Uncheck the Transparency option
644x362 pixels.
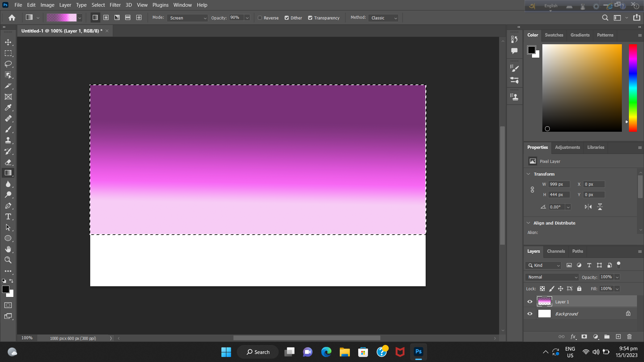[x=310, y=18]
